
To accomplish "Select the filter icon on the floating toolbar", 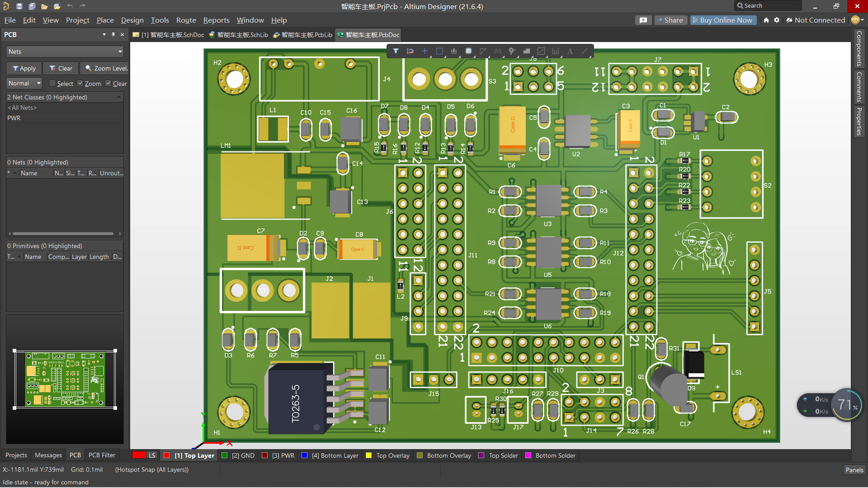I will pos(396,51).
